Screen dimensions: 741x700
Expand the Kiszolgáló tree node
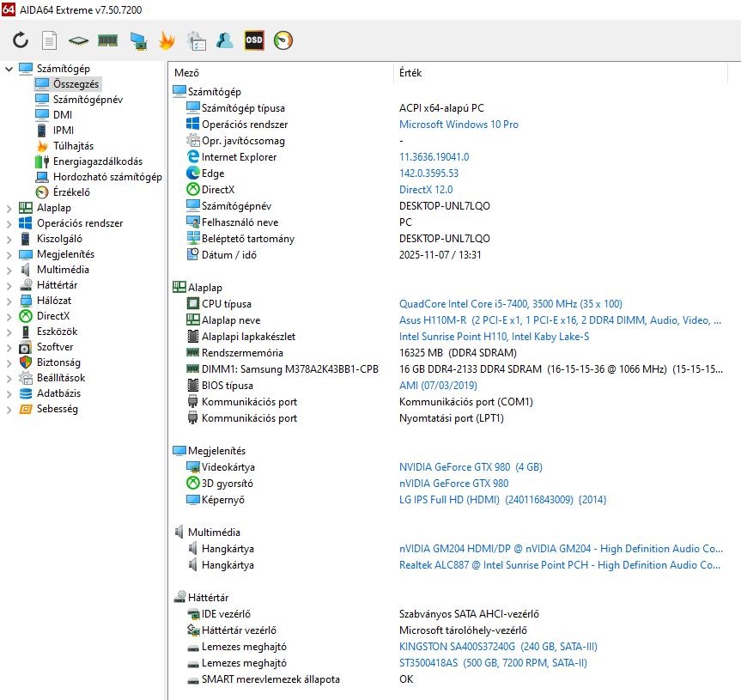[x=9, y=239]
